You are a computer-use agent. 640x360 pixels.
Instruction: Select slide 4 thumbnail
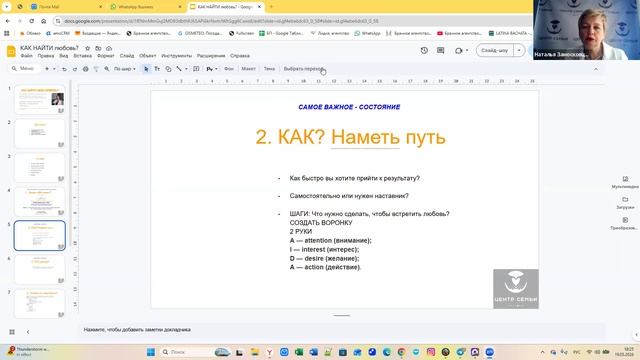[x=40, y=201]
